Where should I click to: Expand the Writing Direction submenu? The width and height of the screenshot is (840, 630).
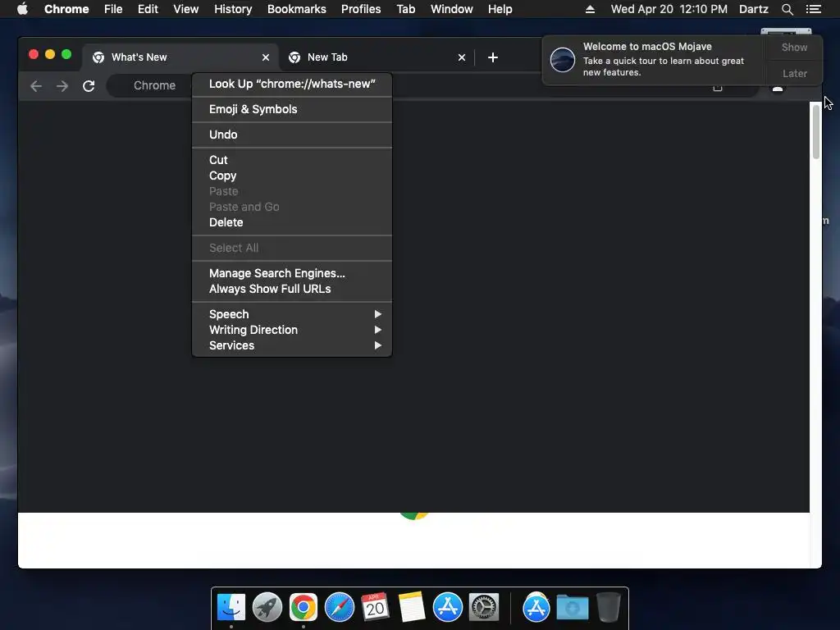[x=292, y=330]
